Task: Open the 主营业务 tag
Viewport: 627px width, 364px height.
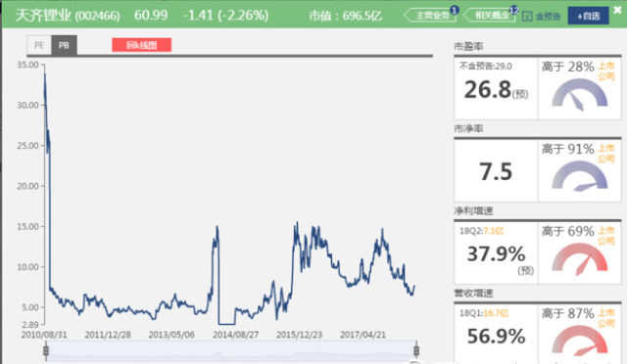Action: point(430,16)
